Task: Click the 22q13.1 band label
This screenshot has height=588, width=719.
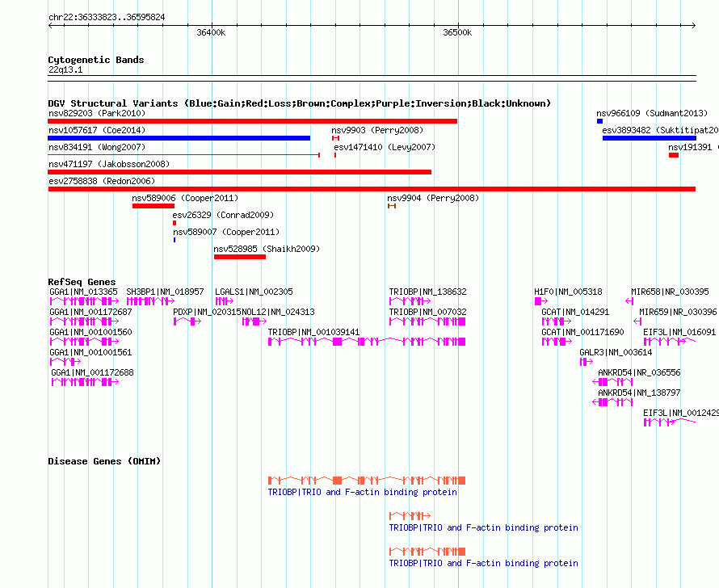Action: pyautogui.click(x=65, y=69)
